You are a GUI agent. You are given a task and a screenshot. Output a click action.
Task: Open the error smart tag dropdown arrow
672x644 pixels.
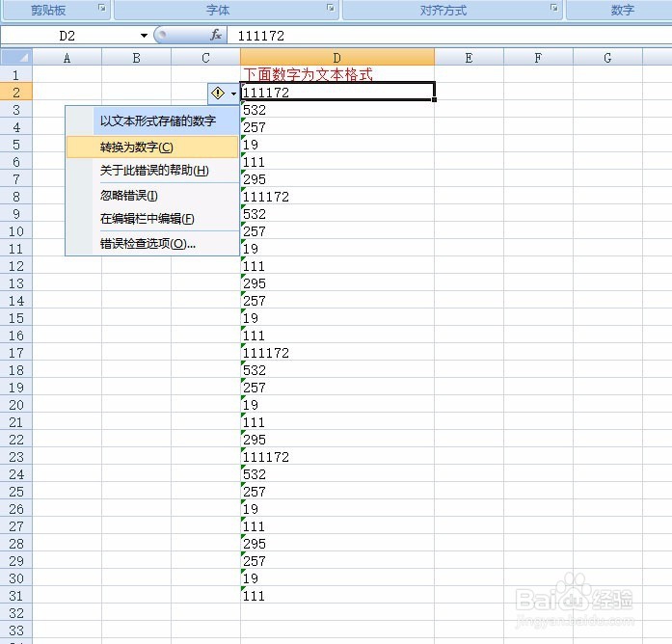click(233, 94)
